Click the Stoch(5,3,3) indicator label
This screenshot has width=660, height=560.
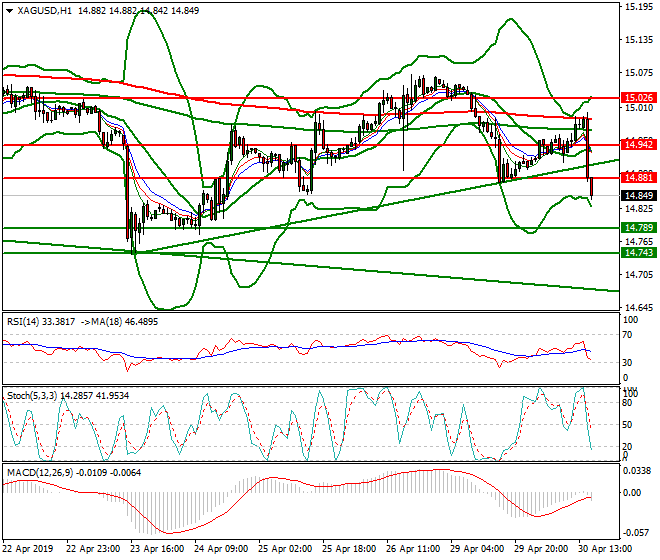click(32, 396)
